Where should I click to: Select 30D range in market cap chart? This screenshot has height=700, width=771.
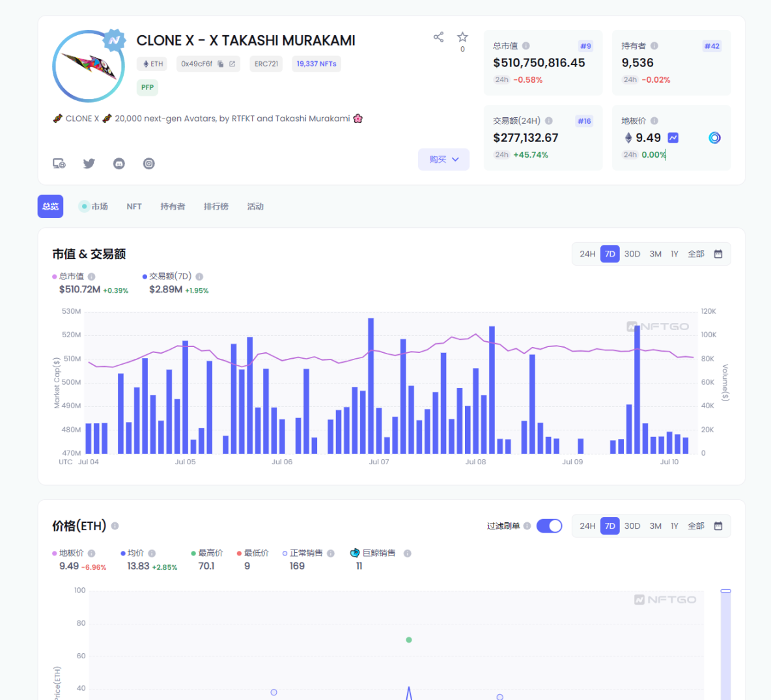pyautogui.click(x=632, y=254)
